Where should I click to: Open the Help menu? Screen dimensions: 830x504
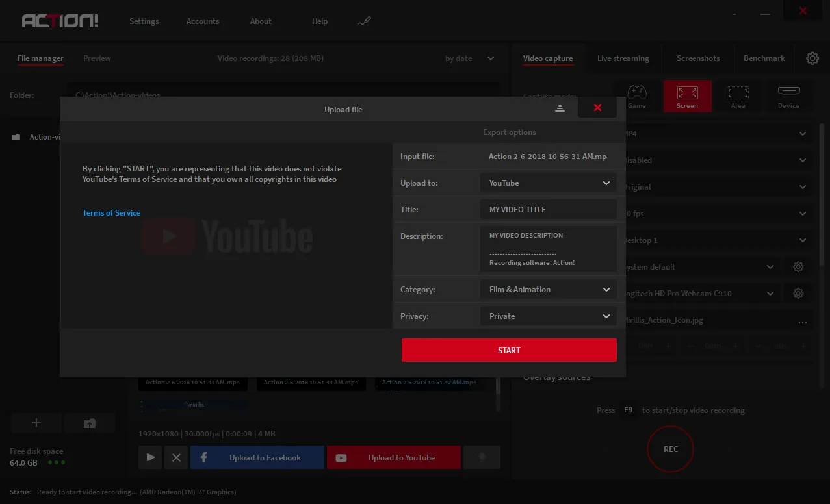coord(319,21)
